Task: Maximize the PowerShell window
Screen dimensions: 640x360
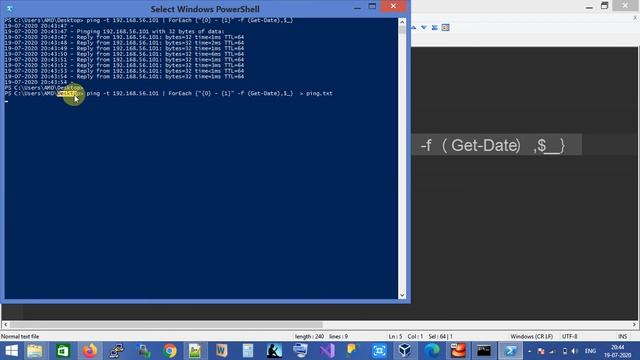Action: [372, 7]
